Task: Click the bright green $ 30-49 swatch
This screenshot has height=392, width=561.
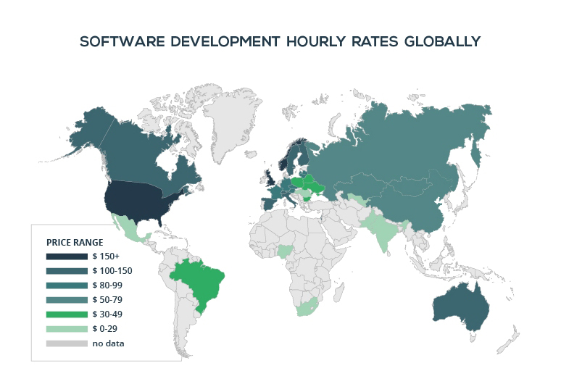Action: (x=66, y=314)
